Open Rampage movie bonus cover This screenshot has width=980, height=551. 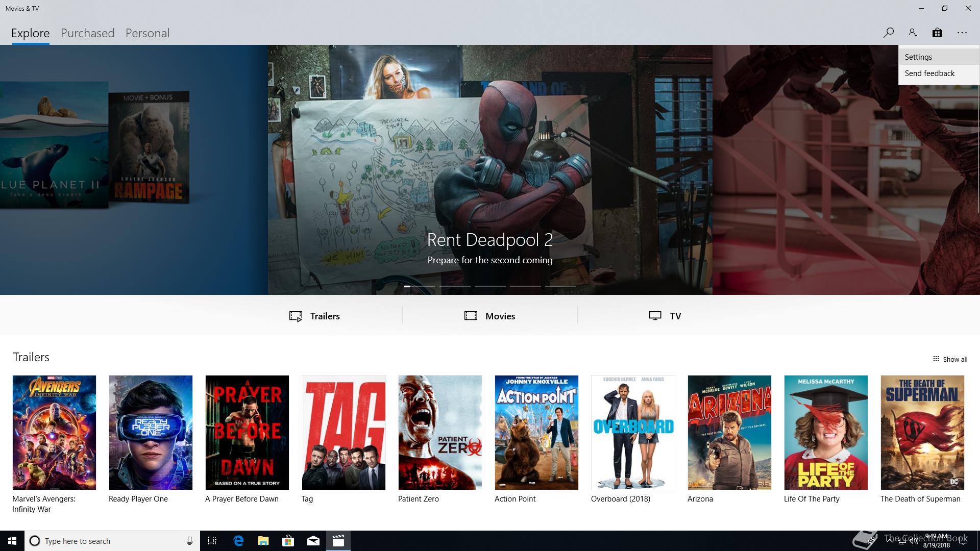click(149, 148)
